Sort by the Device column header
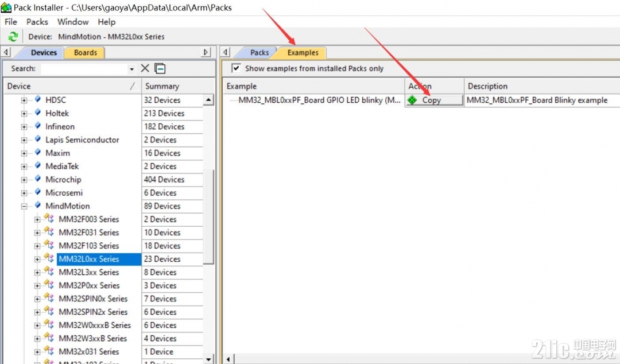The height and width of the screenshot is (364, 620). (x=72, y=86)
